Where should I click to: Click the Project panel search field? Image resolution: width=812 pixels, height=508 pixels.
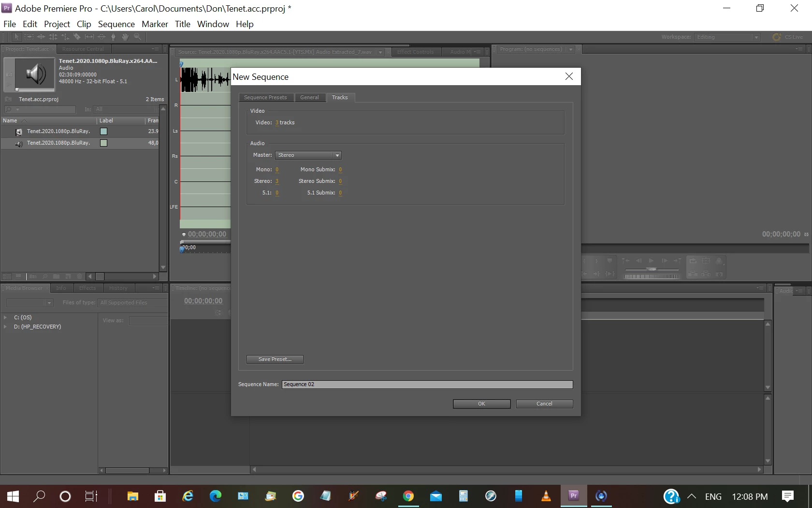click(40, 110)
